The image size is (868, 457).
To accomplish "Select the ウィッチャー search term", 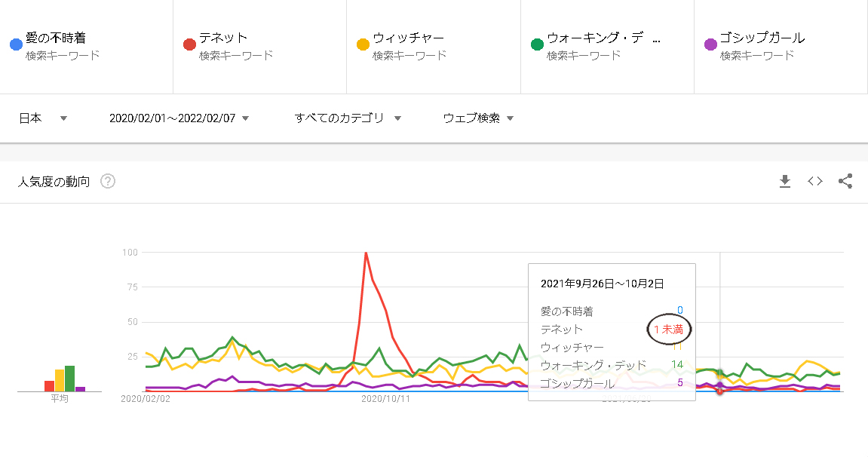I will click(408, 38).
